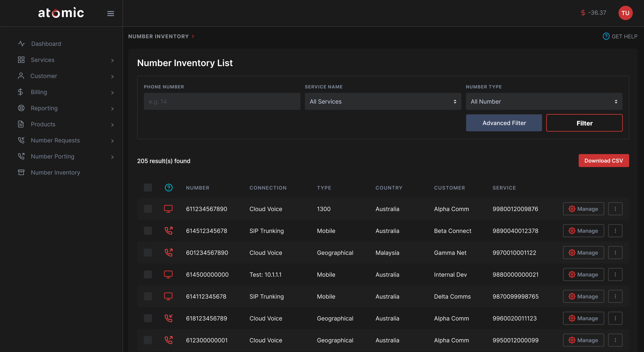The height and width of the screenshot is (352, 644).
Task: Open the Service Name dropdown
Action: pyautogui.click(x=383, y=102)
